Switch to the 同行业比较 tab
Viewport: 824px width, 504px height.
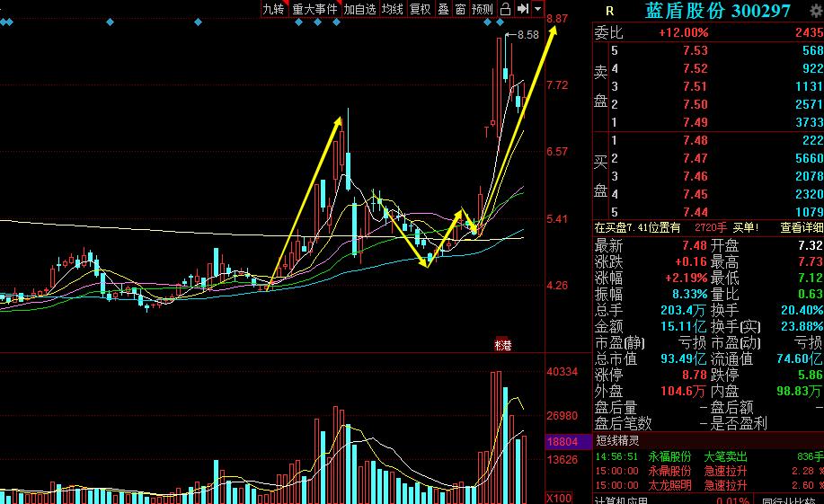click(x=789, y=500)
